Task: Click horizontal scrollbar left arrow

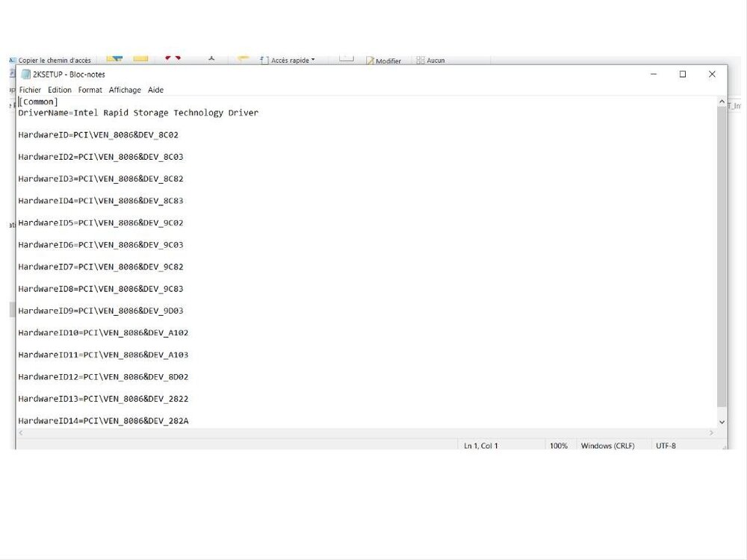Action: pos(20,433)
